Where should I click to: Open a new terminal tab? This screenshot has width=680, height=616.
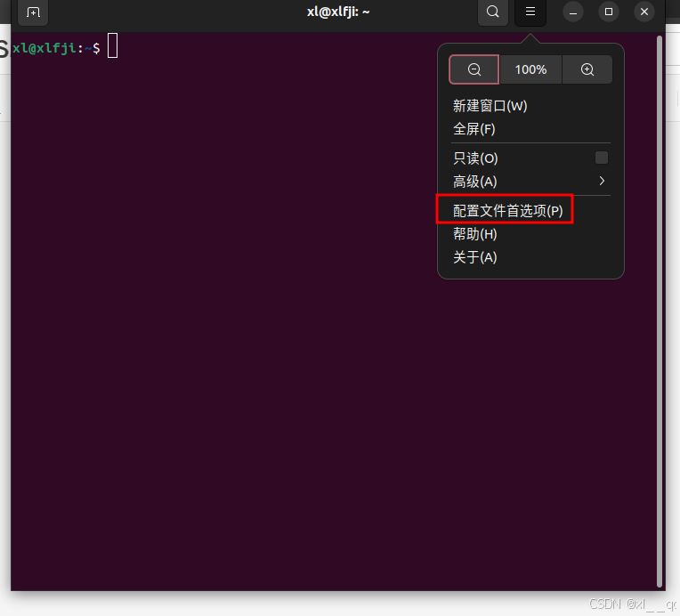[33, 12]
